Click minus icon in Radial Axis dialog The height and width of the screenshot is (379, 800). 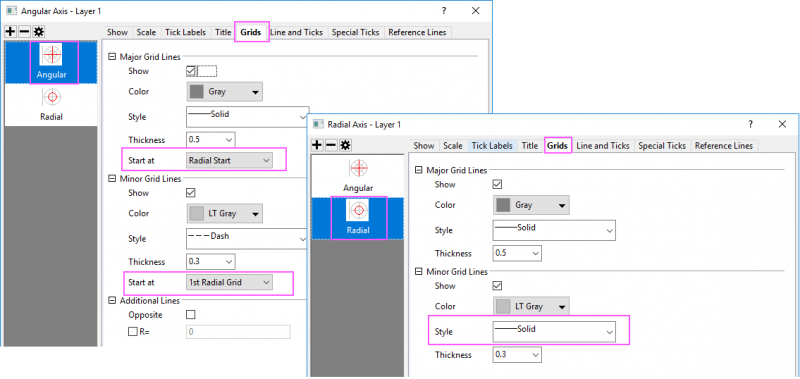pyautogui.click(x=331, y=145)
